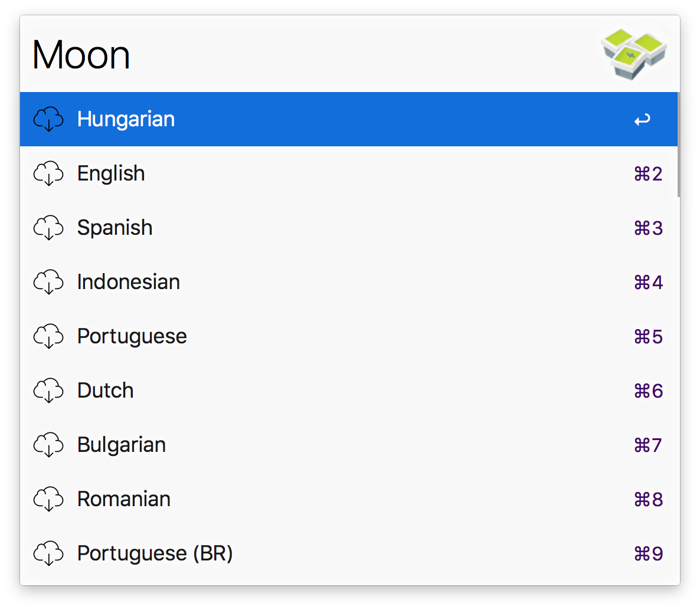Tap the cloud download icon beside Bulgarian
This screenshot has height=610, width=700.
[48, 445]
